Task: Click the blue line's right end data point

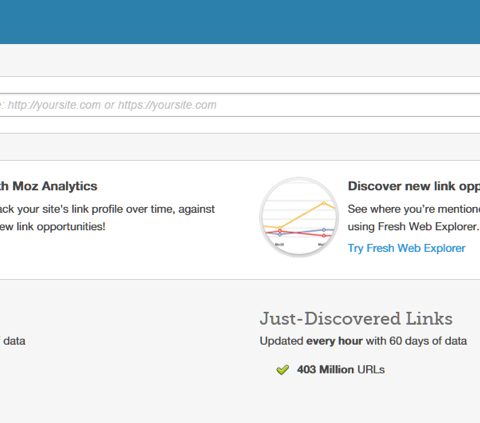Action: pyautogui.click(x=324, y=230)
